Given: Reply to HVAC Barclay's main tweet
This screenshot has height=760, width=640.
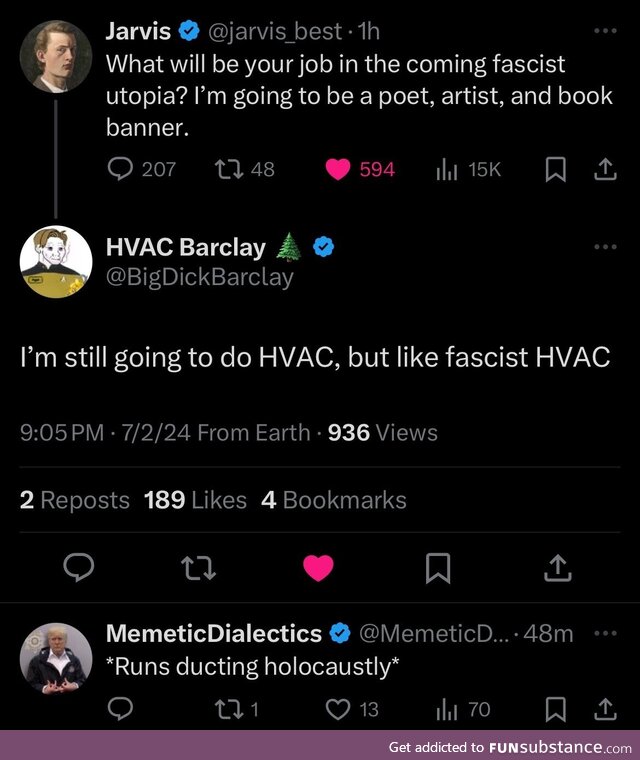Looking at the screenshot, I should (79, 568).
